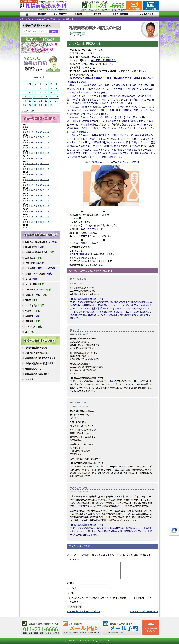The width and height of the screenshot is (179, 644).
Task: Click commenter name なっちゅん
Action: coord(75,402)
